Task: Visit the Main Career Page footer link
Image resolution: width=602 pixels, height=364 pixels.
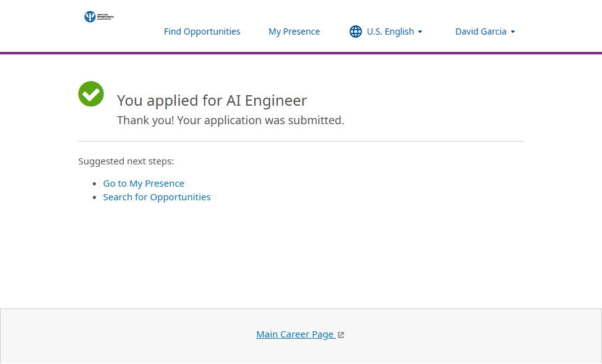Action: [295, 334]
